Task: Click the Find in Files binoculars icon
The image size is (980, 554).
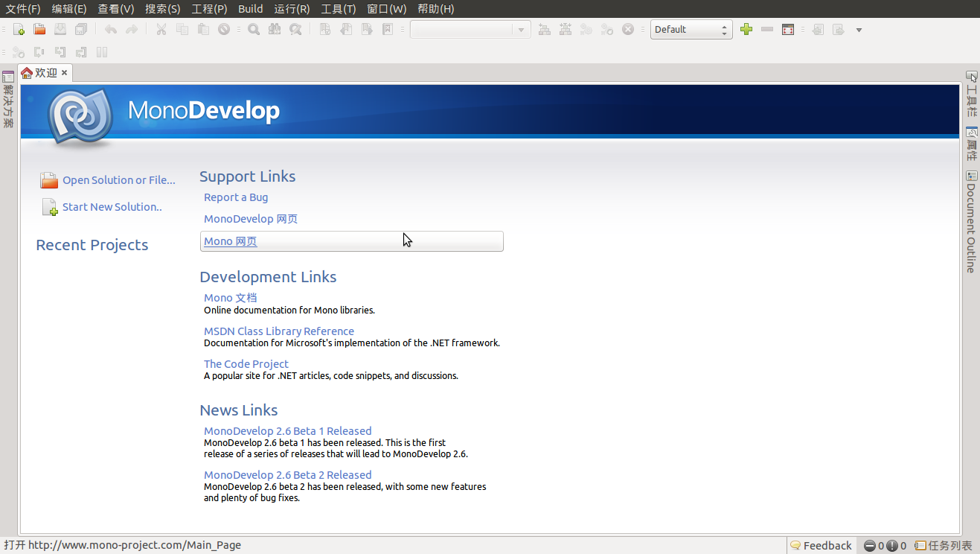Action: pos(275,30)
